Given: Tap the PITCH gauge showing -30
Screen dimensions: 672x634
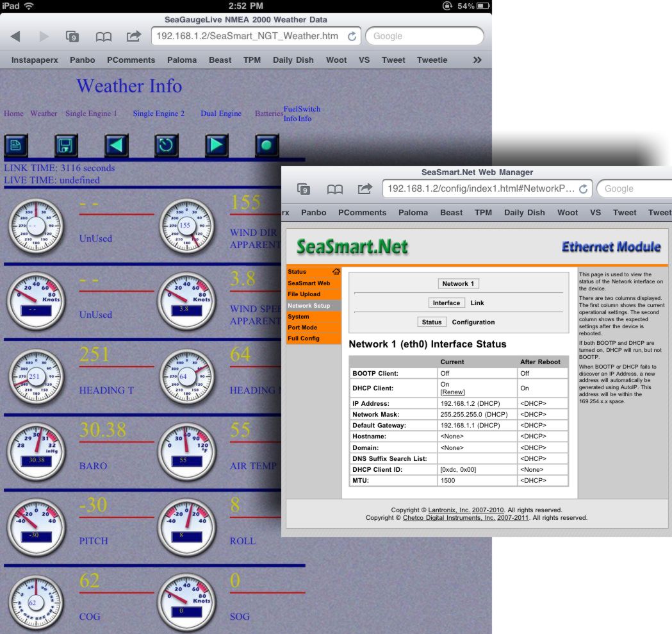Looking at the screenshot, I should coord(37,527).
